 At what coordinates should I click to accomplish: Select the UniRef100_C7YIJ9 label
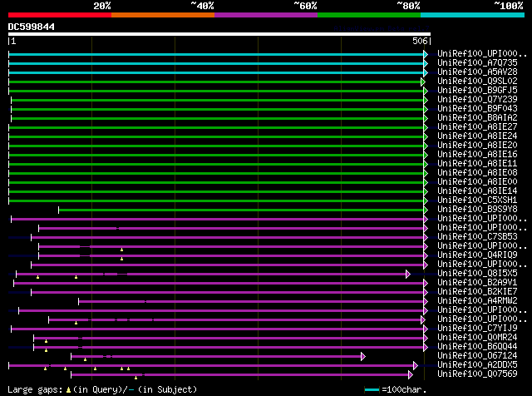[477, 328]
